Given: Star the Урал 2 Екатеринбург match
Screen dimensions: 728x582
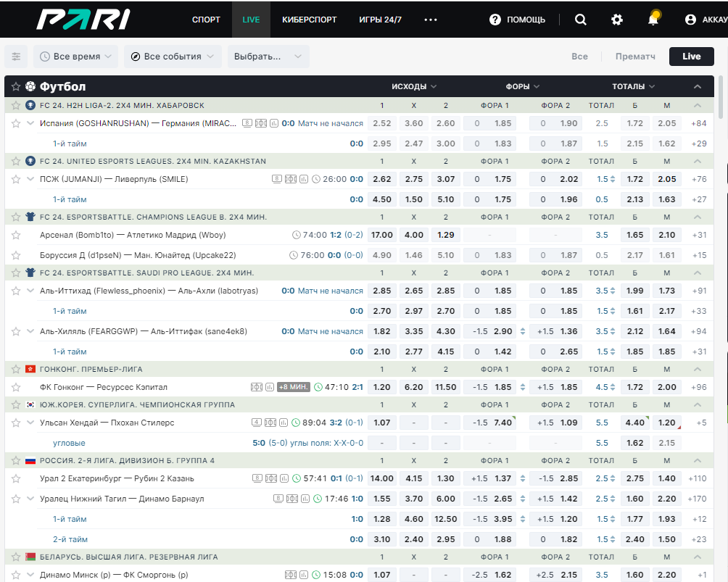Looking at the screenshot, I should (x=16, y=478).
